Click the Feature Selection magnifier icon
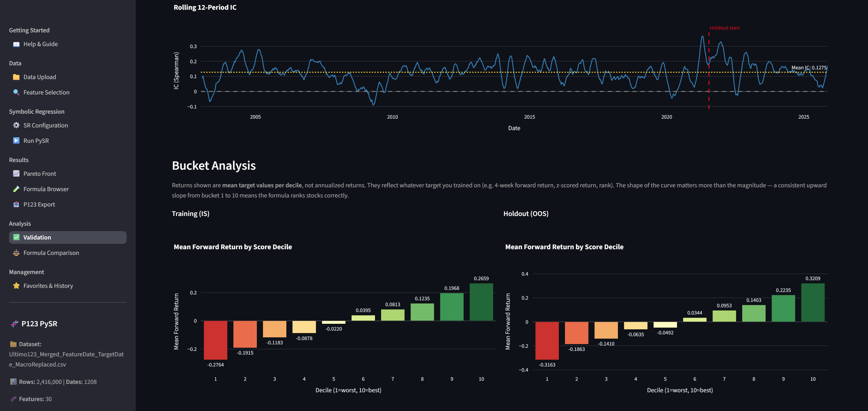This screenshot has height=411, width=868. tap(16, 92)
